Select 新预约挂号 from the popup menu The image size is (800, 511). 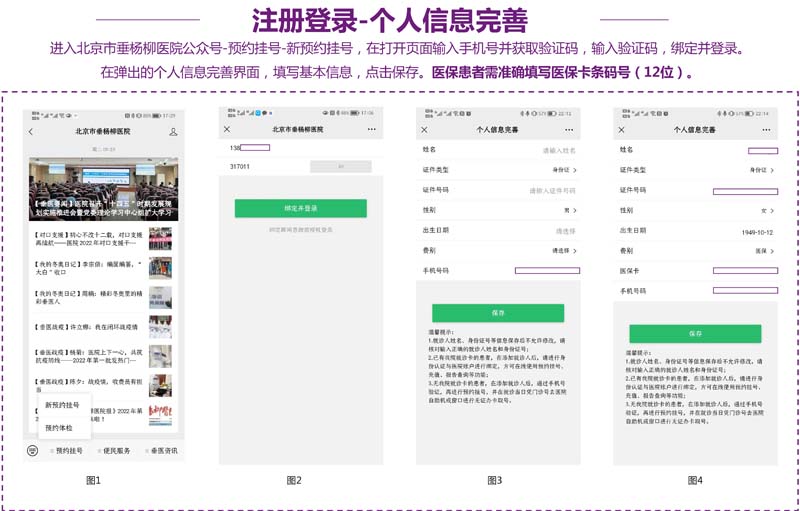62,405
